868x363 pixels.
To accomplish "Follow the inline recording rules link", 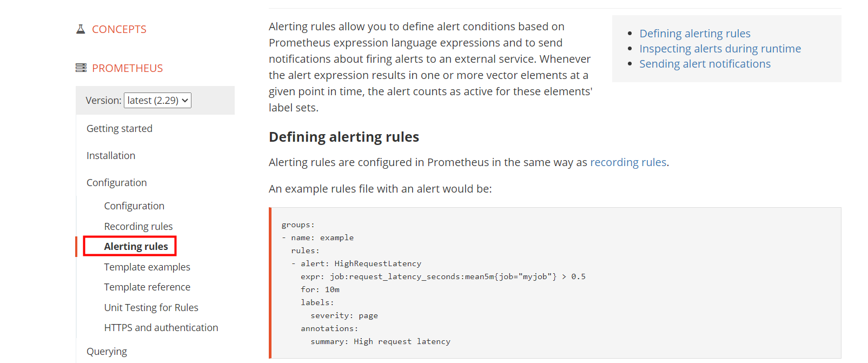I will click(628, 162).
